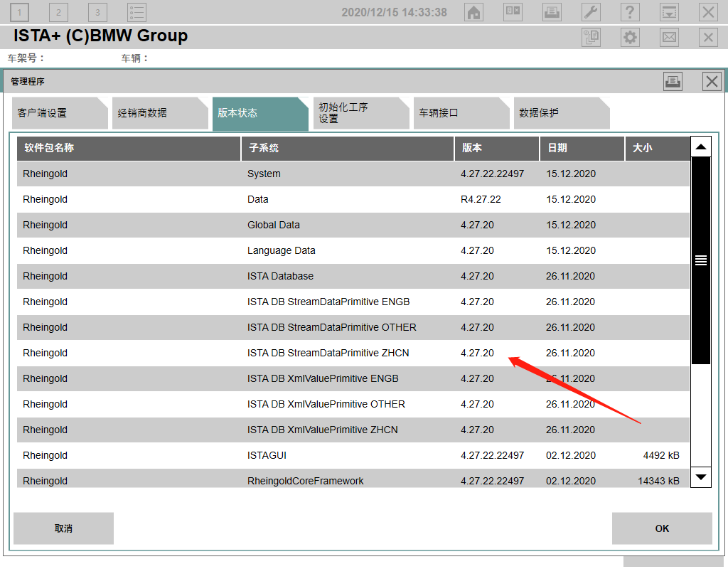Select numbered session box 1
This screenshot has height=569, width=728.
click(x=19, y=12)
